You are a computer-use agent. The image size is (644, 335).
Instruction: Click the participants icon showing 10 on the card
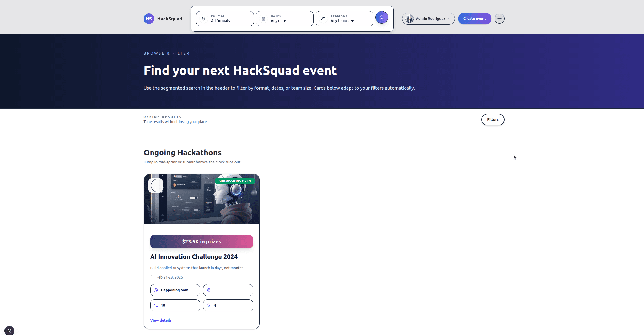(x=156, y=305)
